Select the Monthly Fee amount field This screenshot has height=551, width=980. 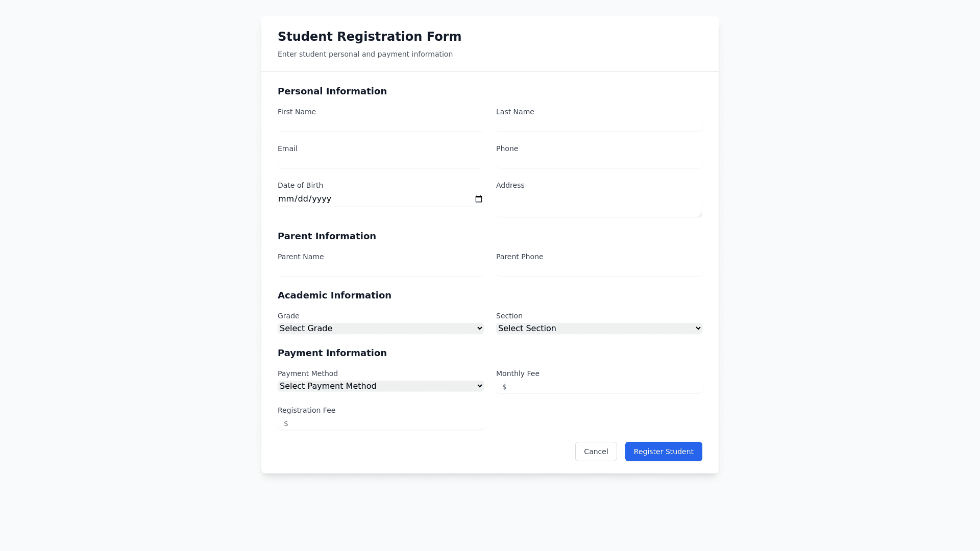(602, 387)
